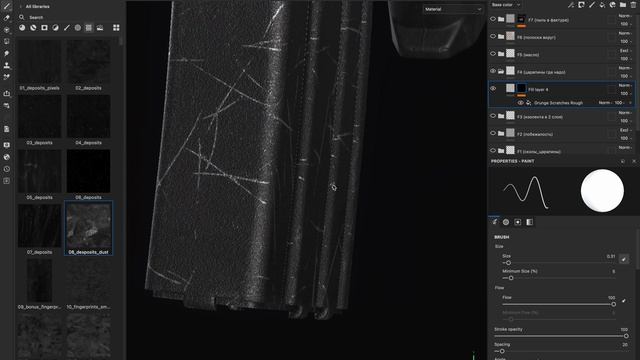Open blend mode dropdown of F7 layer
This screenshot has width=640, height=360.
tap(625, 16)
